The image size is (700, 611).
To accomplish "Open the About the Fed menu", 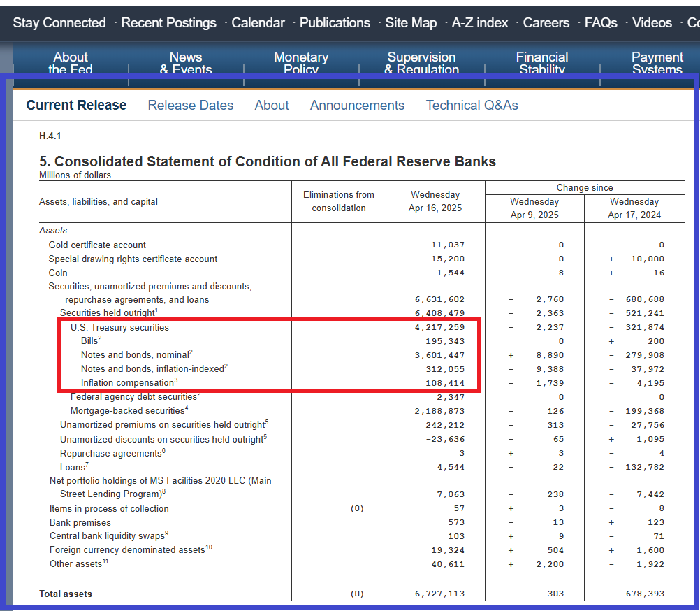I will tap(71, 62).
